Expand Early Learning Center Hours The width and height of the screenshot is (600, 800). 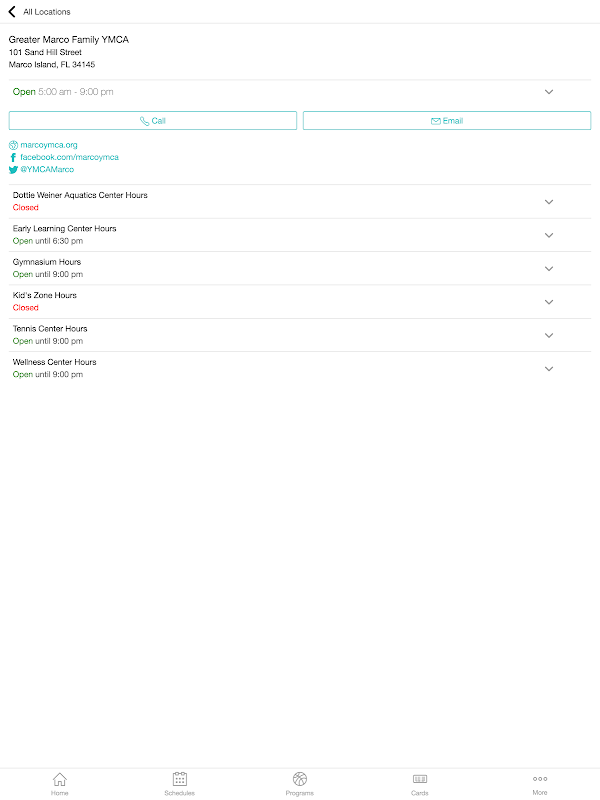tap(549, 235)
